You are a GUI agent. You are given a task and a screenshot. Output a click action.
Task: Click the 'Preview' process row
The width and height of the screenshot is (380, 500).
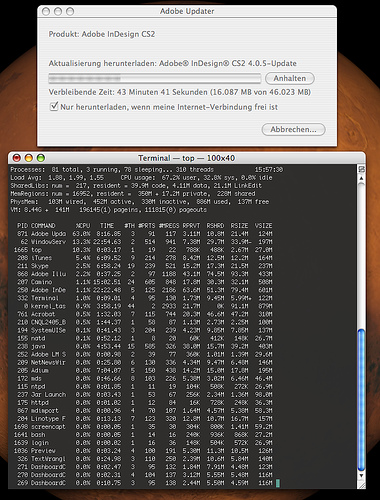tap(144, 451)
